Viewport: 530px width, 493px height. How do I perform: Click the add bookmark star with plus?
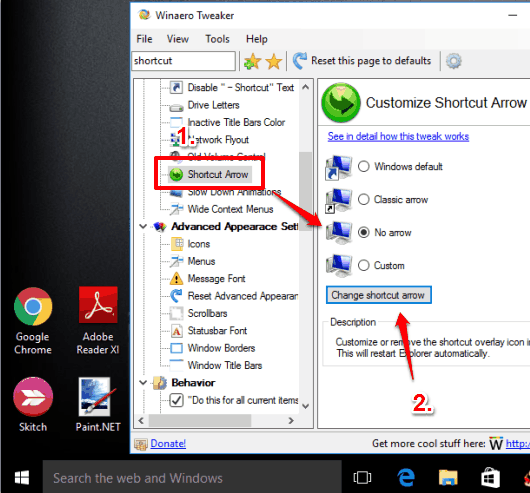(252, 61)
